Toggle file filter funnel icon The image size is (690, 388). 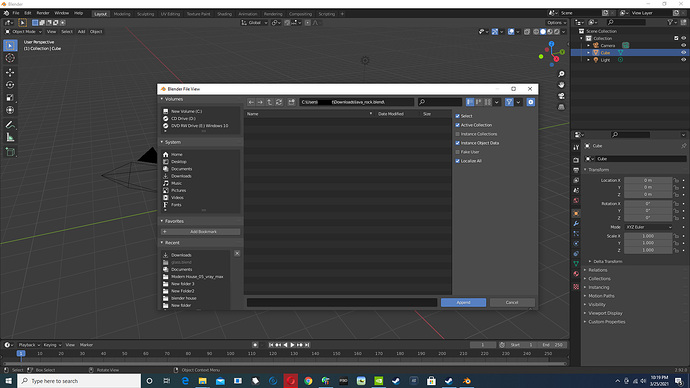point(509,102)
